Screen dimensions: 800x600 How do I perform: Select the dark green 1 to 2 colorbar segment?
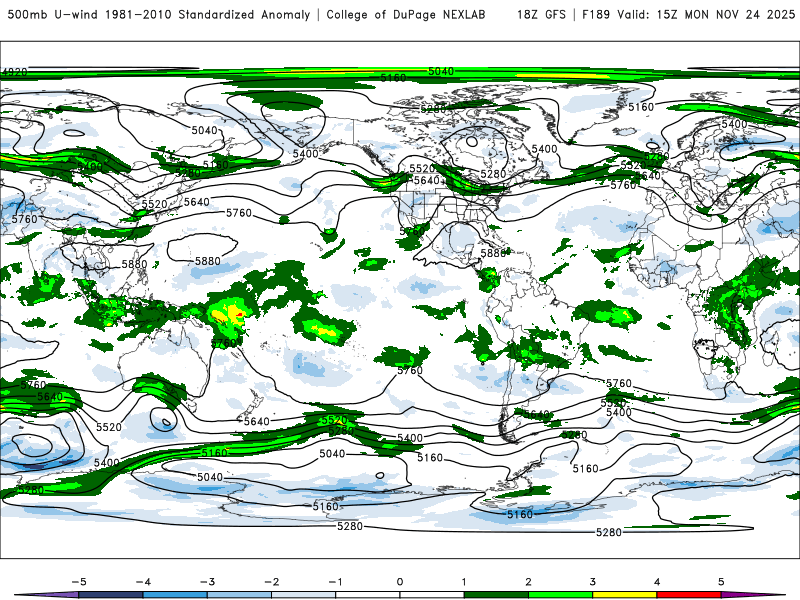[496, 595]
